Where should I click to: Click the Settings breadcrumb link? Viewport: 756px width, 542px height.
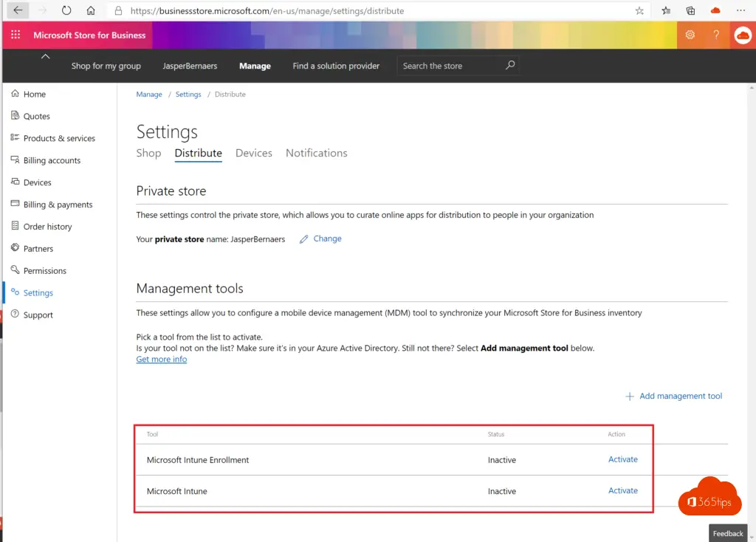tap(188, 95)
